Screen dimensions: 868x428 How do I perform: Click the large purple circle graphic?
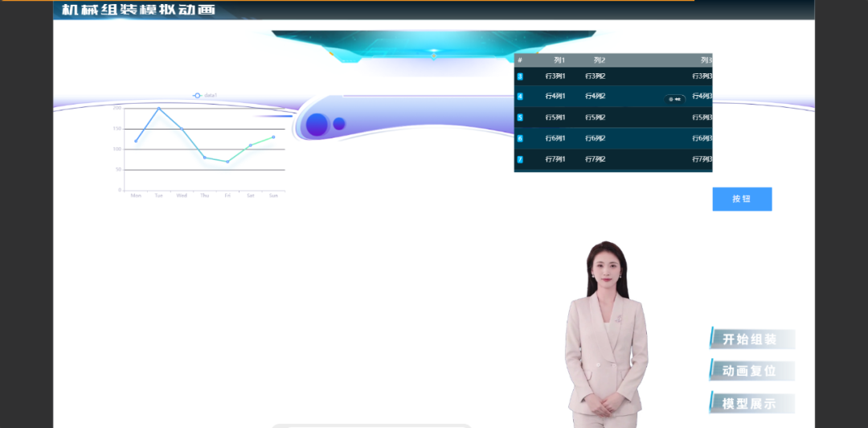point(317,125)
